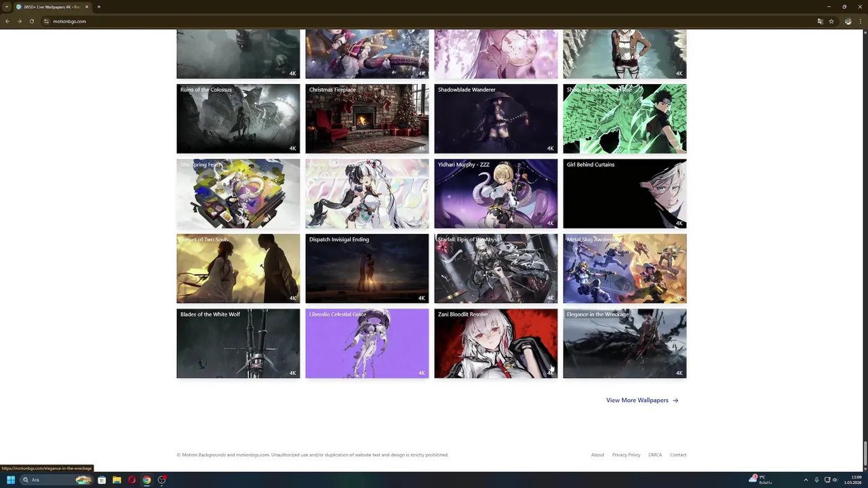Open Shadowblade Wanderer wallpaper
The height and width of the screenshot is (488, 868).
pyautogui.click(x=496, y=119)
